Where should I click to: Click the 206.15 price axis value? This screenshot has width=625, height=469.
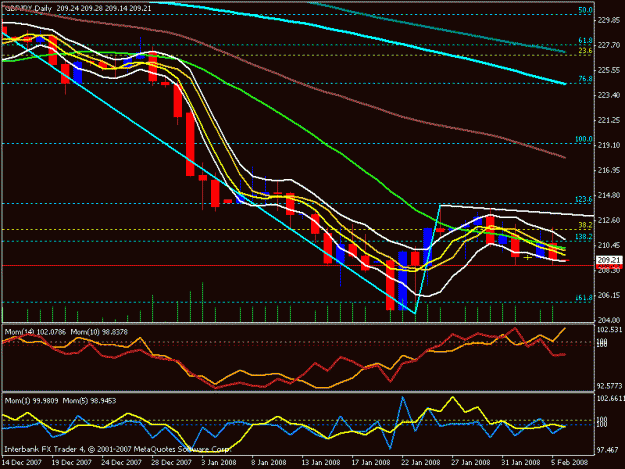(609, 295)
